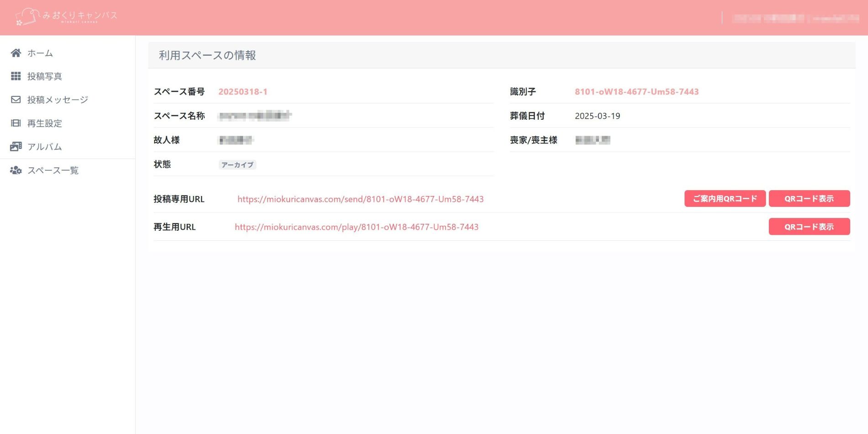This screenshot has width=868, height=434.
Task: Show QR code for the posting URL
Action: [x=809, y=199]
